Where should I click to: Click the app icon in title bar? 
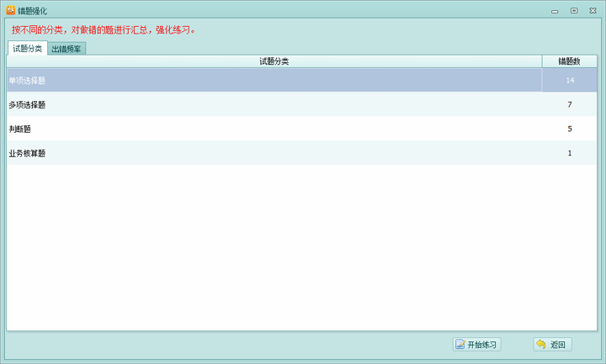[x=10, y=10]
